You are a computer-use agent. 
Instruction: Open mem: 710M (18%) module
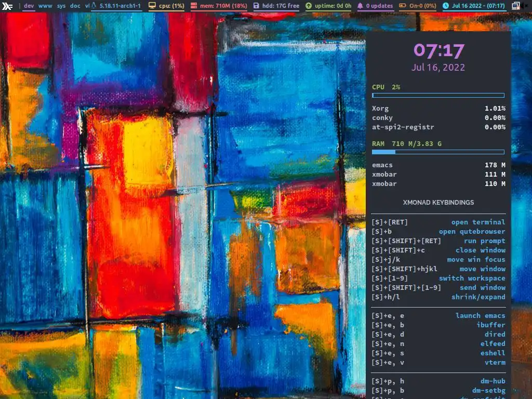(223, 6)
